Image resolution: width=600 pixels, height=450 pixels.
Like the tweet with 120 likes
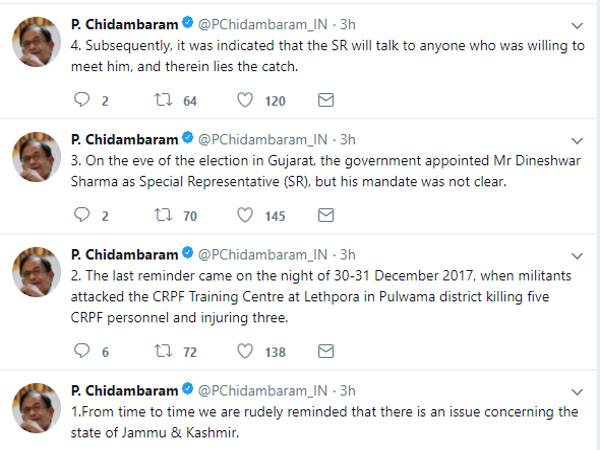tap(244, 100)
